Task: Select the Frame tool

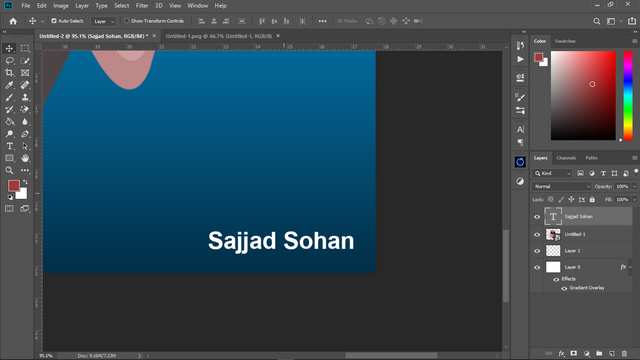Action: 25,73
